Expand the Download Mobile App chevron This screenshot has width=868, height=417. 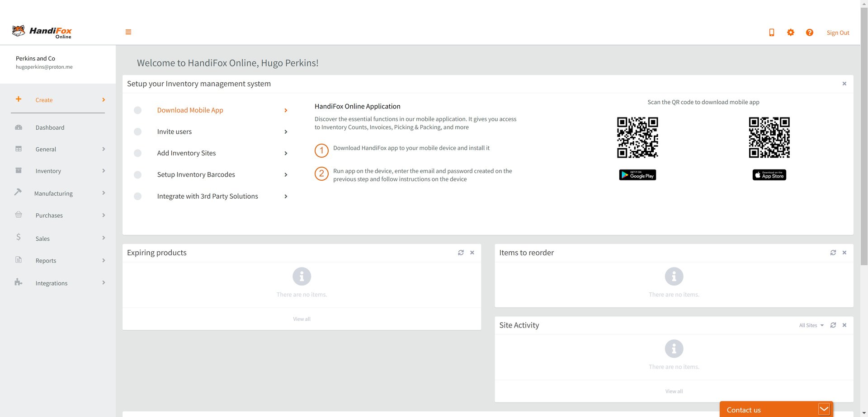[x=286, y=110]
